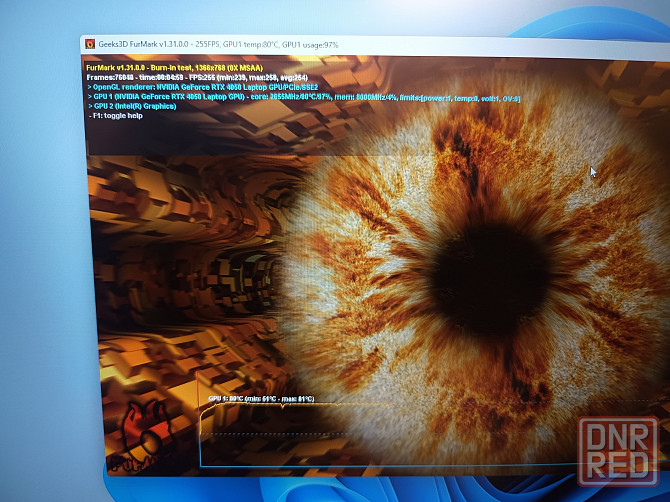Click the GPU 1 temperature label above graph

(x=260, y=399)
